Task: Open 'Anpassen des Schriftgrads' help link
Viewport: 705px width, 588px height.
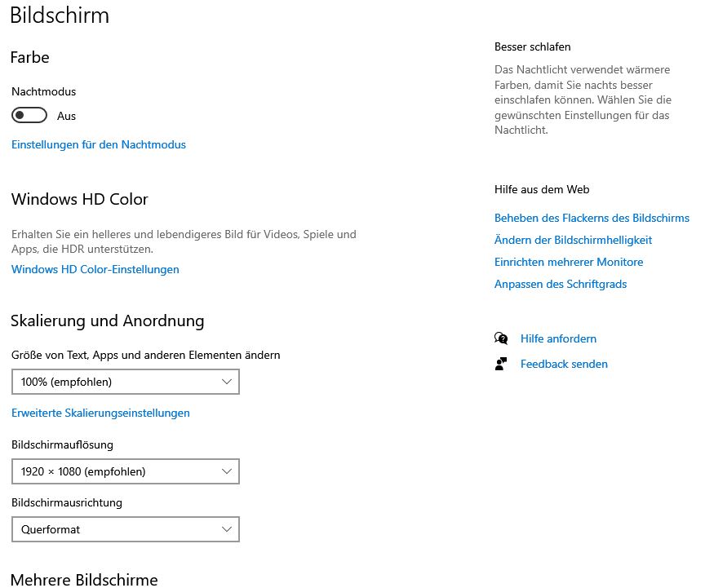Action: 561,284
